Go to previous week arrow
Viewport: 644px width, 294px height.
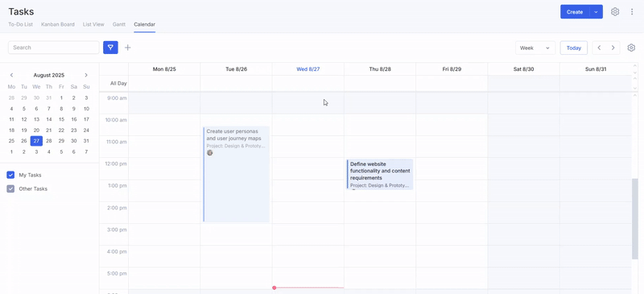point(599,48)
